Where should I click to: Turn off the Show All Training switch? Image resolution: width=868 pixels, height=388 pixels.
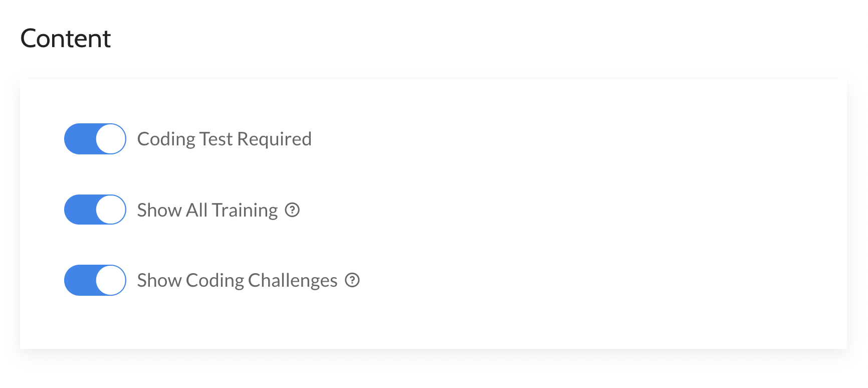pyautogui.click(x=95, y=210)
